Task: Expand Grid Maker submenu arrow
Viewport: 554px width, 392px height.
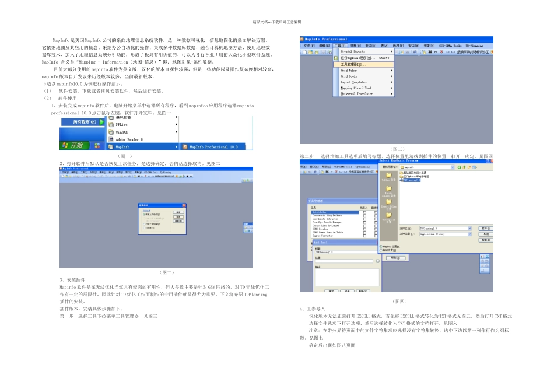Action: pos(391,71)
